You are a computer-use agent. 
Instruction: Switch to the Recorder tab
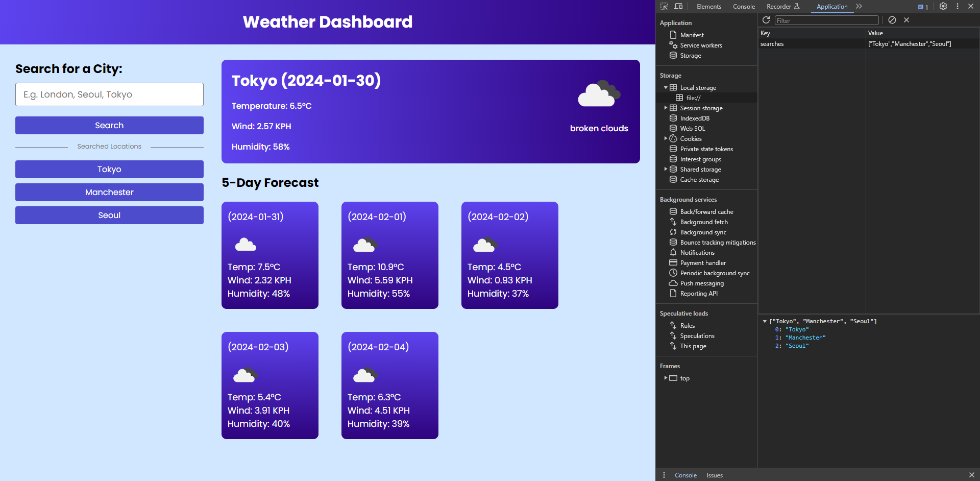(x=783, y=7)
